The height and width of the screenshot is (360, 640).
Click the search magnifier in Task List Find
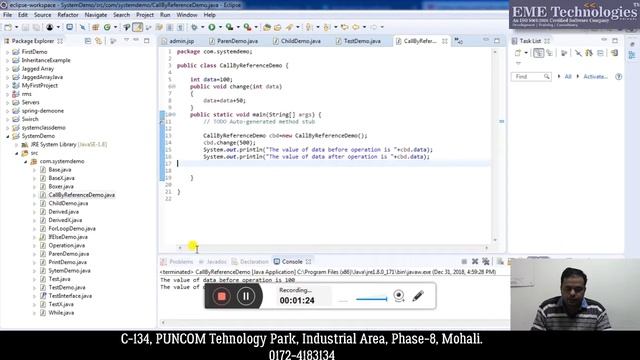coord(547,77)
